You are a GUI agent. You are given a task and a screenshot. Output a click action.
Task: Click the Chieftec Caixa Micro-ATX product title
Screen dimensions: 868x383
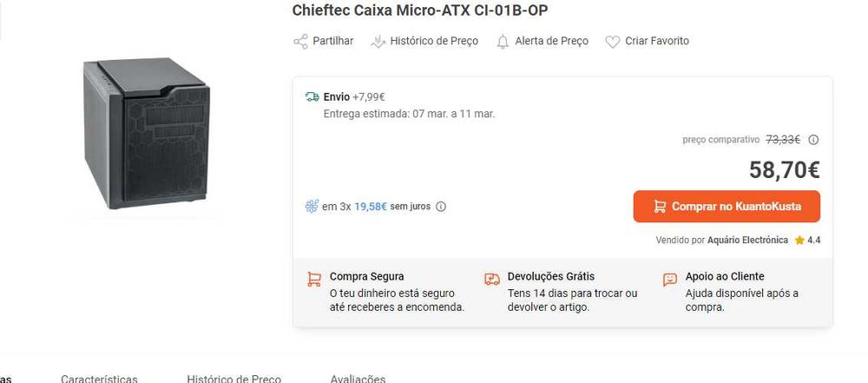point(420,10)
